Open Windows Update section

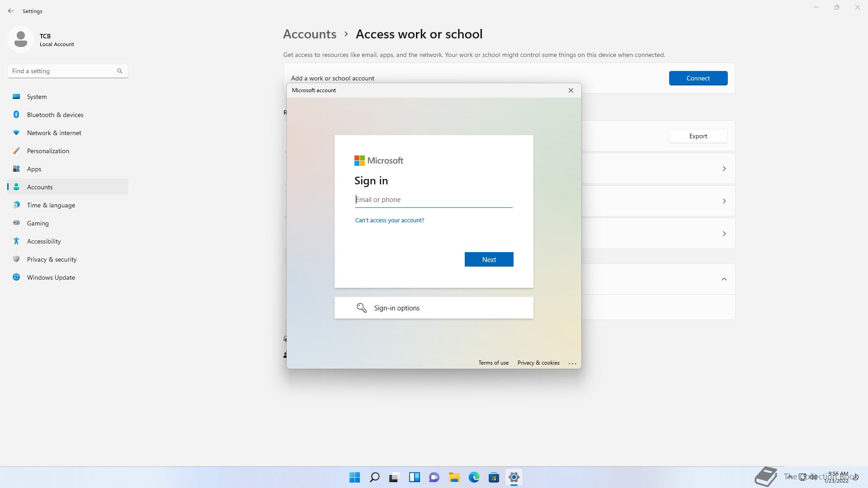point(51,277)
